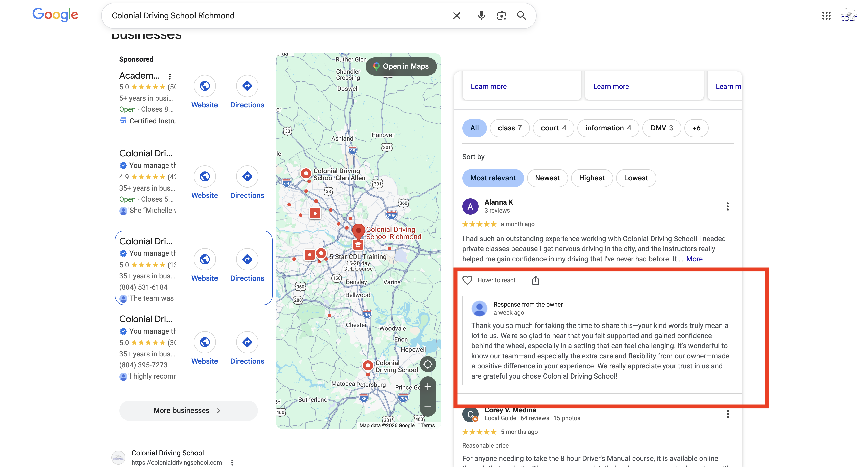This screenshot has width=868, height=467.
Task: Click the Google logo
Action: pos(55,15)
